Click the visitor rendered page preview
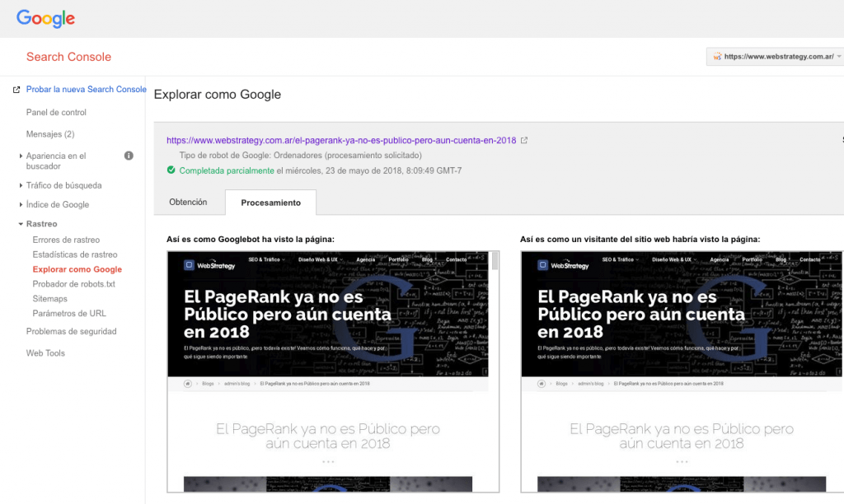This screenshot has height=504, width=844. (x=682, y=371)
